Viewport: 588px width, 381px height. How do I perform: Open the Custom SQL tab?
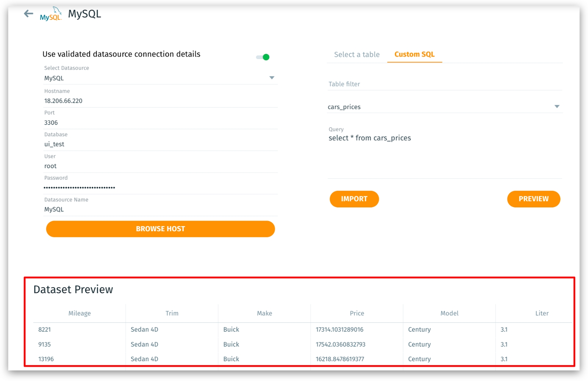click(414, 55)
